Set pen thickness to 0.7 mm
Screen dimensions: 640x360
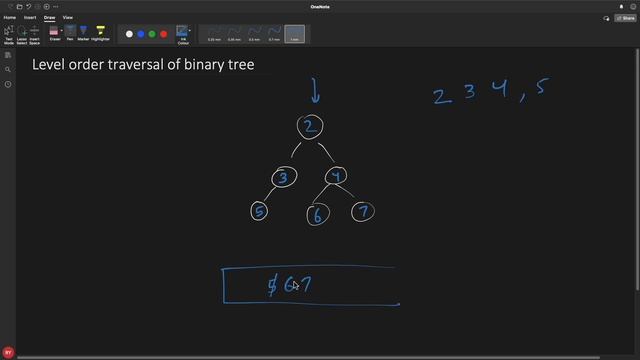(274, 34)
